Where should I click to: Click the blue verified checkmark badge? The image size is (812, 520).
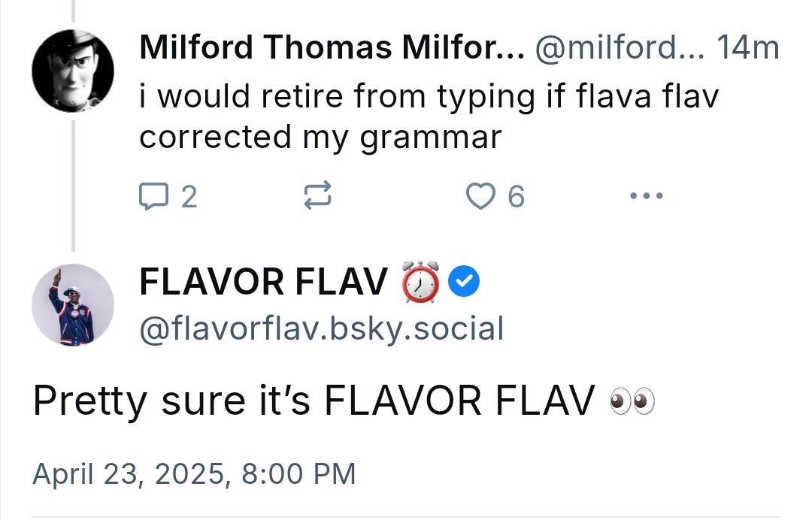click(464, 281)
